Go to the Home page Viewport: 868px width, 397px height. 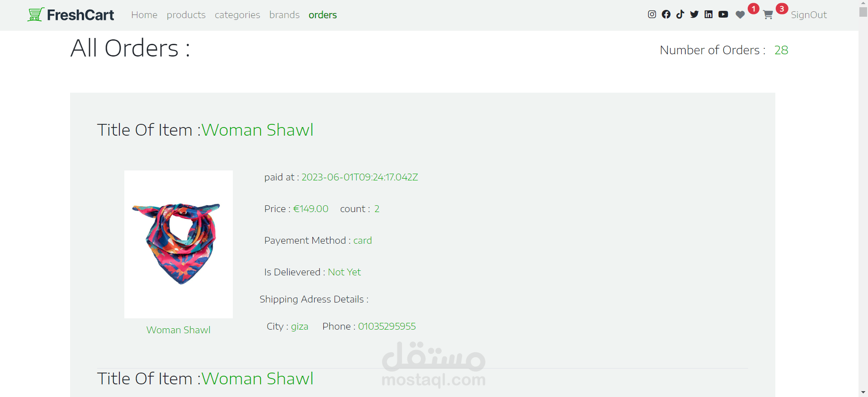[x=144, y=15]
